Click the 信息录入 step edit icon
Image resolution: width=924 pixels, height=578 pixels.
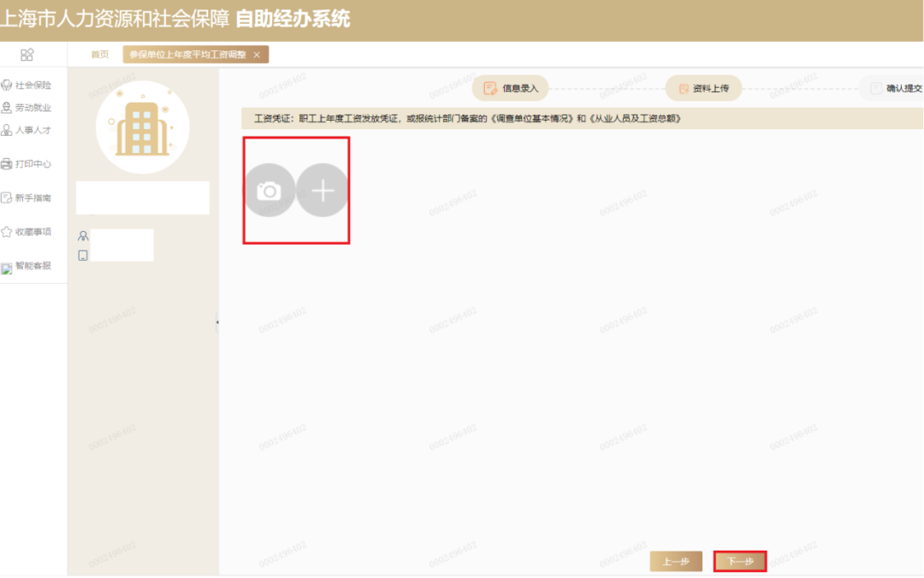pos(490,88)
